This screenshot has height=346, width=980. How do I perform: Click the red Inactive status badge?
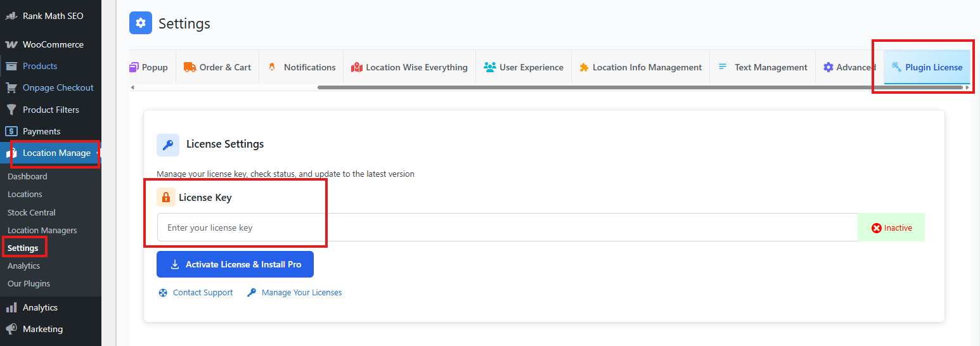[891, 227]
